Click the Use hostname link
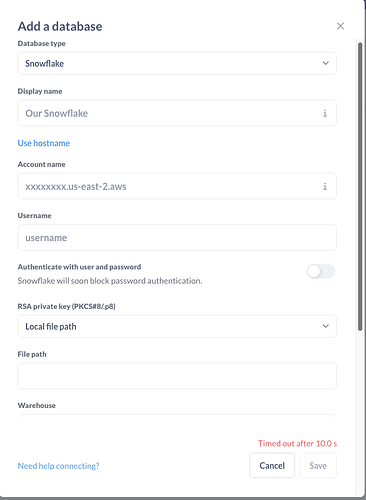Screen dimensions: 366x500 coord(44,143)
